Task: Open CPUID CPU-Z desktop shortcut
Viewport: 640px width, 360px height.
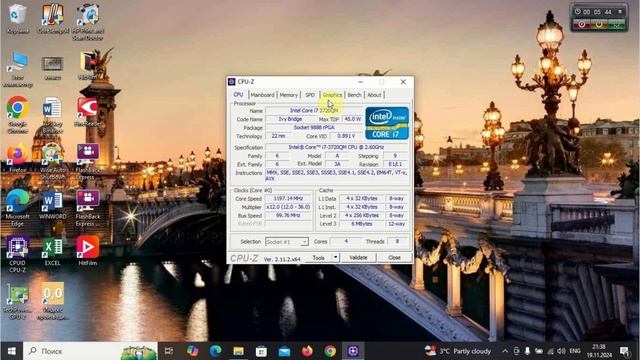Action: [17, 254]
